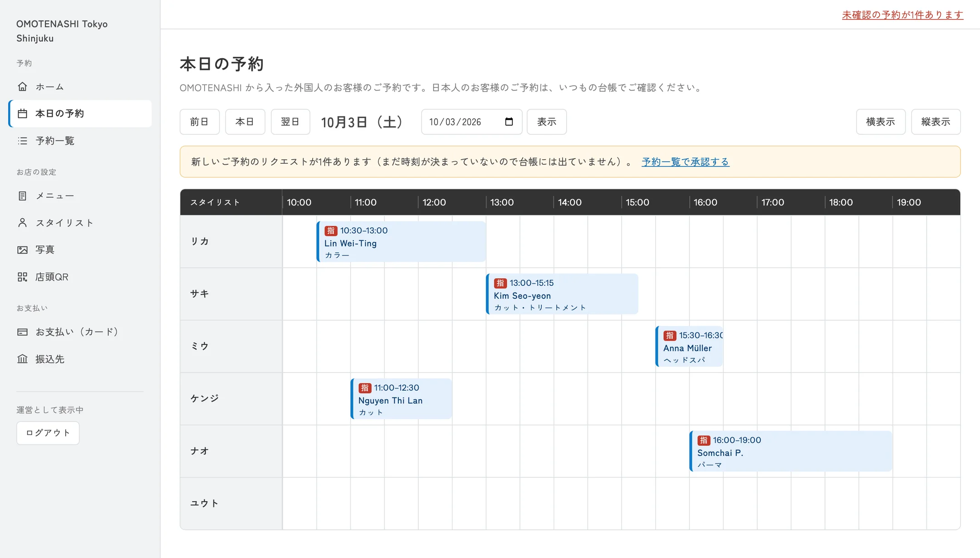Open Kim Seo-yeon's 13:00–15:15 booking
This screenshot has width=980, height=558.
point(562,294)
